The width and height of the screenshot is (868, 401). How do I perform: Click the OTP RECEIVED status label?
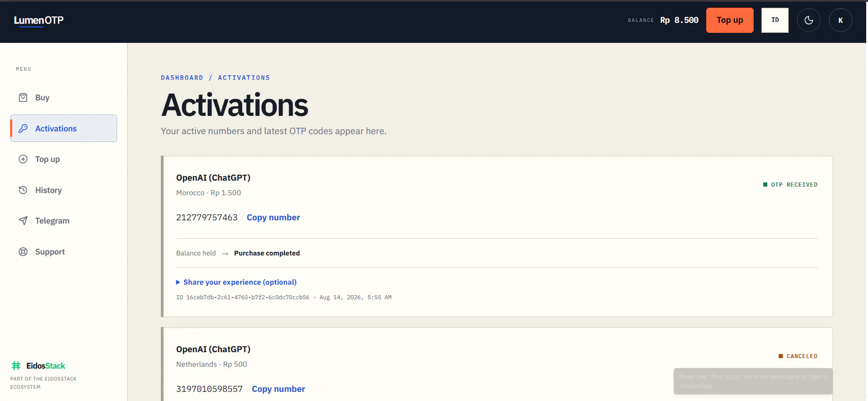click(x=791, y=184)
